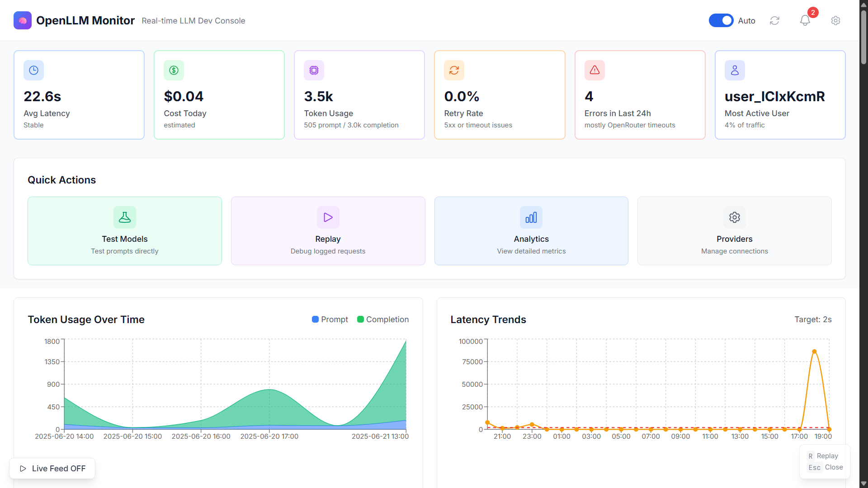
Task: Turn off the Auto refresh toggle
Action: point(721,21)
